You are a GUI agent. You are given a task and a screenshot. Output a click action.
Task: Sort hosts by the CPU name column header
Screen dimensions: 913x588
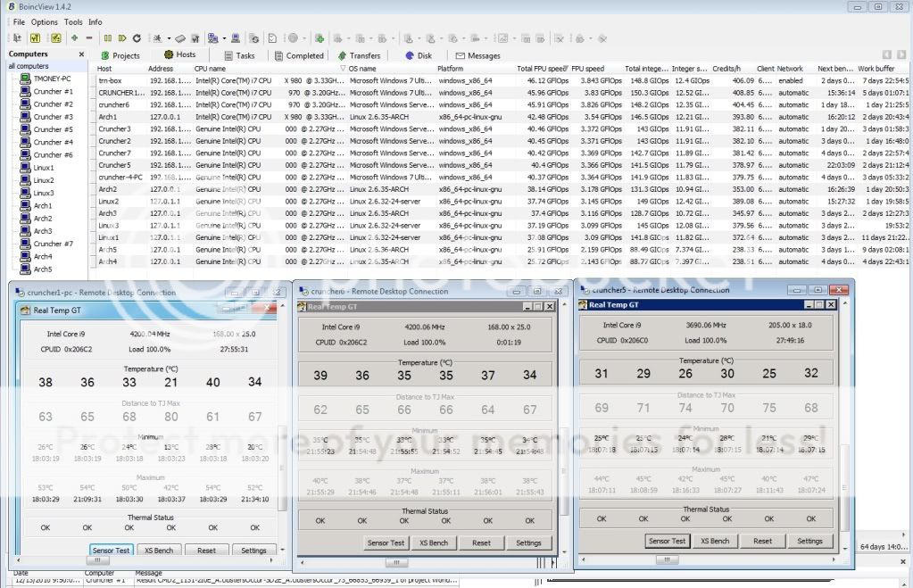coord(268,68)
